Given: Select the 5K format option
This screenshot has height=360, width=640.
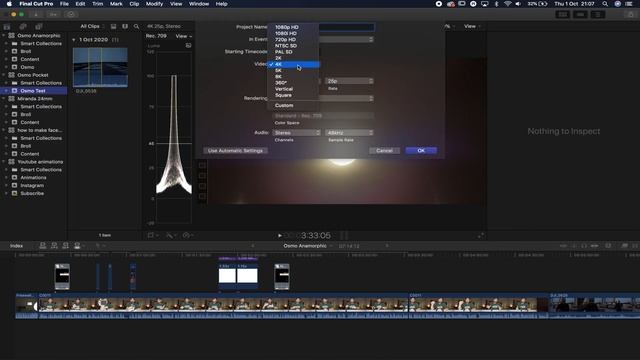Looking at the screenshot, I should click(x=293, y=71).
